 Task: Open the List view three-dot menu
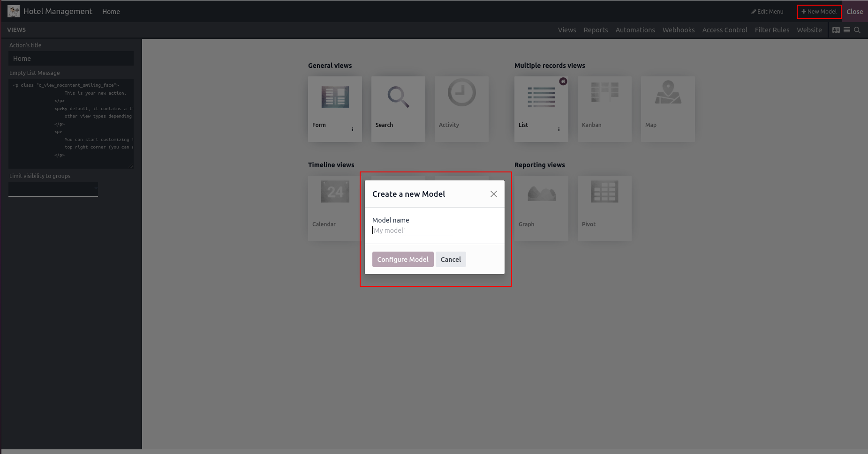[559, 129]
